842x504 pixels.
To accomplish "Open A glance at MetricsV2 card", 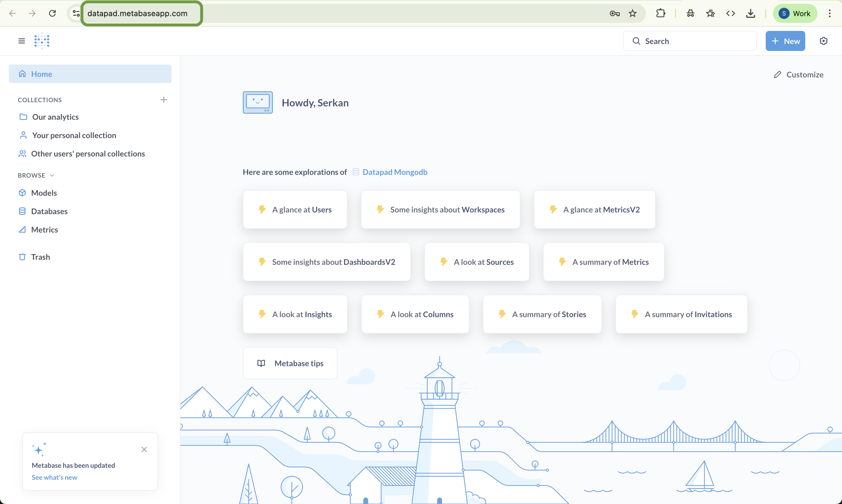I will pos(594,210).
